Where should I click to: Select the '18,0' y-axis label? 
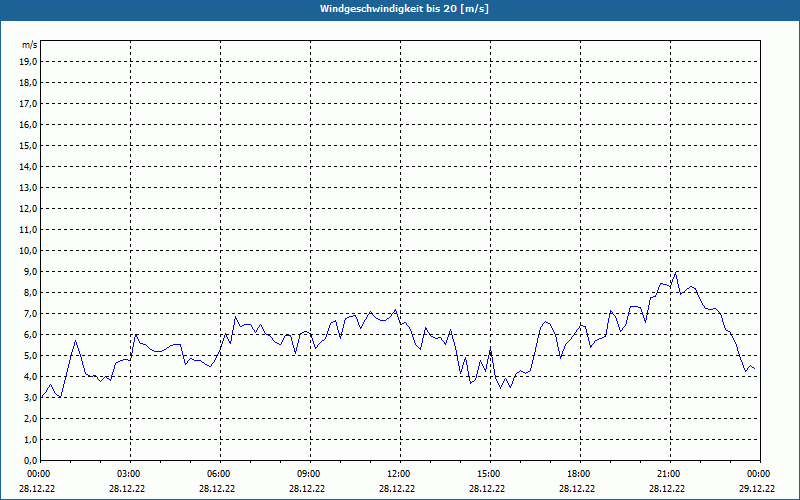[x=29, y=83]
